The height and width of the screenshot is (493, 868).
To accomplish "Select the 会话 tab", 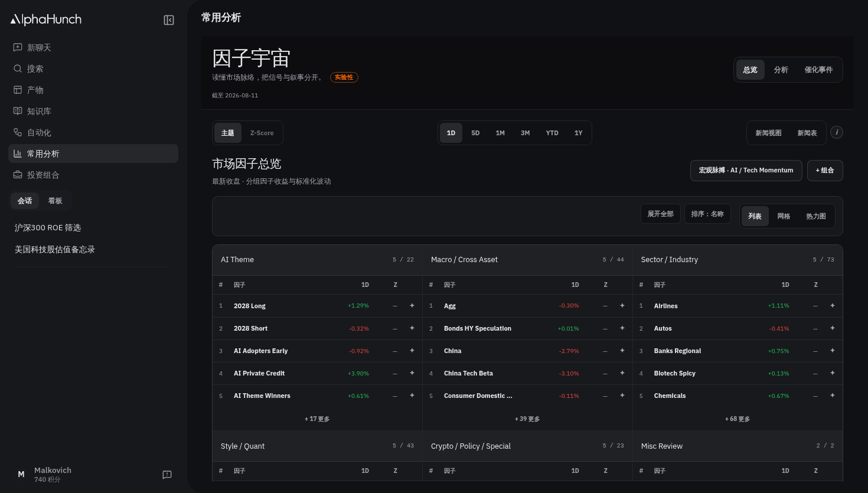I will (x=25, y=201).
